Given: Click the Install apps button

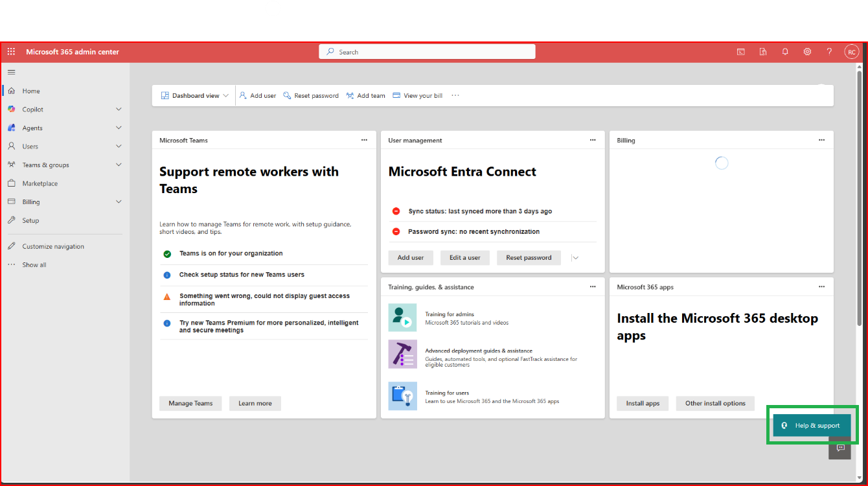Looking at the screenshot, I should pos(643,403).
